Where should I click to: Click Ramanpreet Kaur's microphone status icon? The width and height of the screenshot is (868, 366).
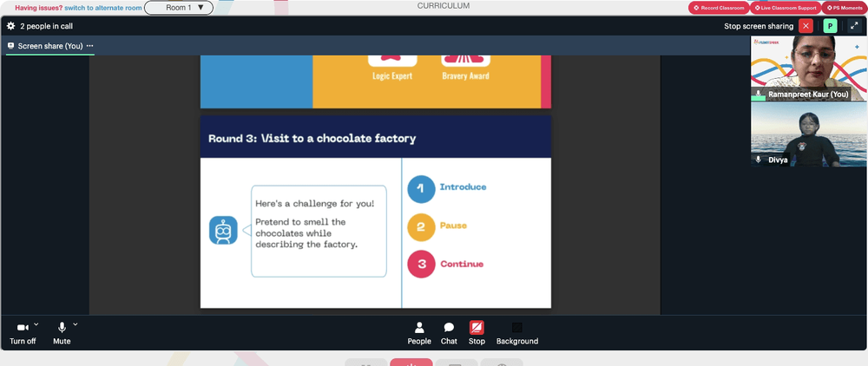759,94
